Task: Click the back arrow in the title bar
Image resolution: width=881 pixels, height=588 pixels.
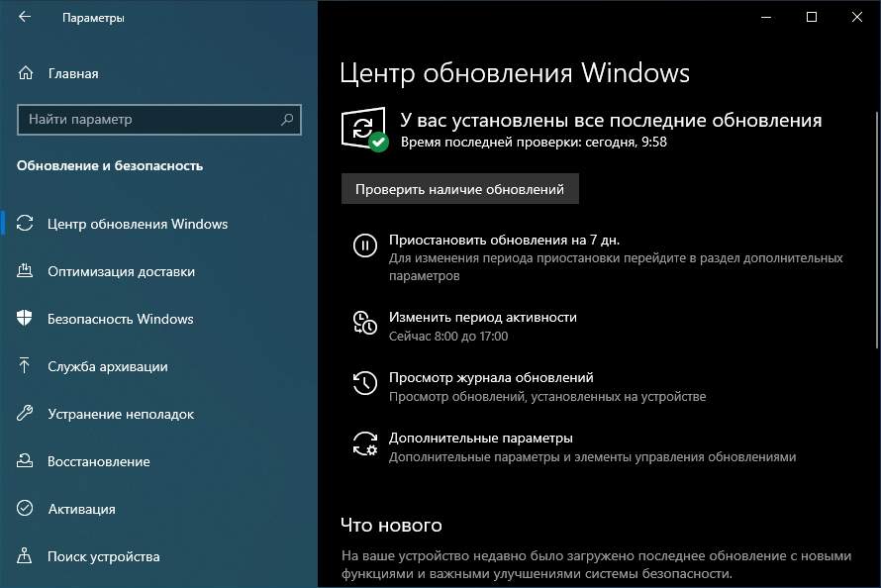Action: tap(25, 17)
